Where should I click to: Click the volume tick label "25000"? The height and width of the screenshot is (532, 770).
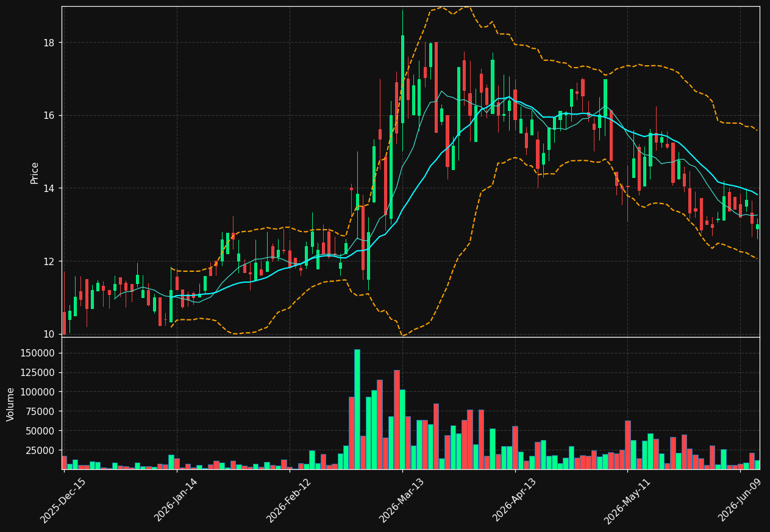(40, 450)
